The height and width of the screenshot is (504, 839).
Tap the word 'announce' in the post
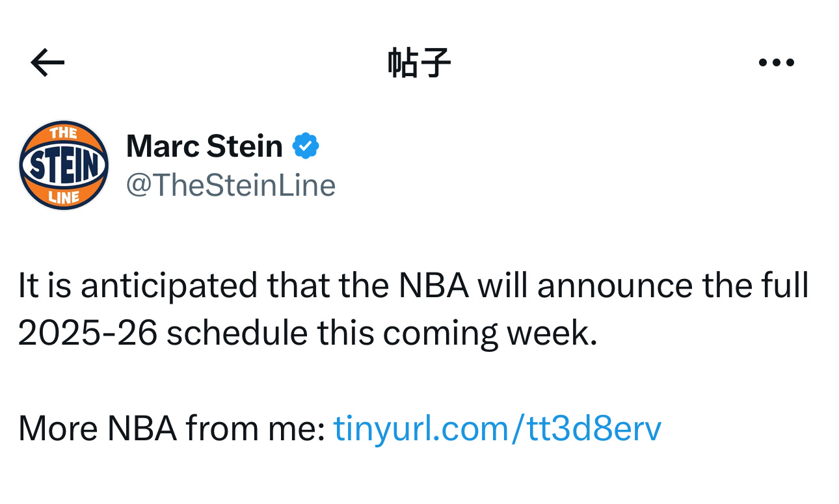click(x=615, y=286)
